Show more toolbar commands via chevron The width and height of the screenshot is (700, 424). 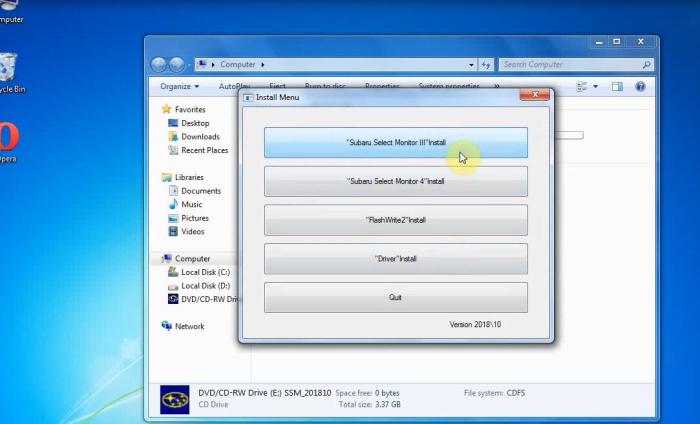click(x=496, y=86)
